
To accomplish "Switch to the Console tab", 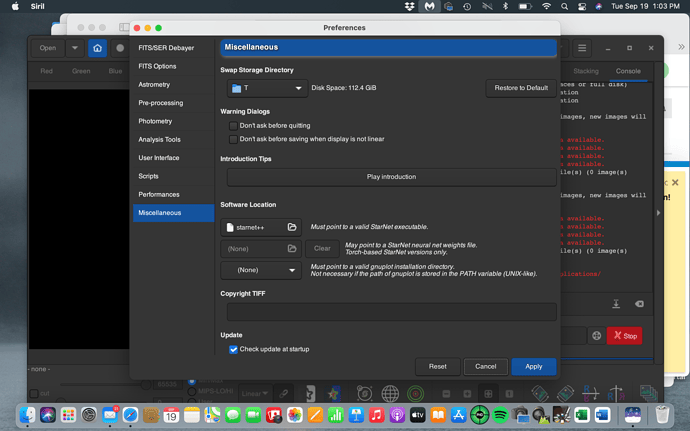I will (x=628, y=71).
